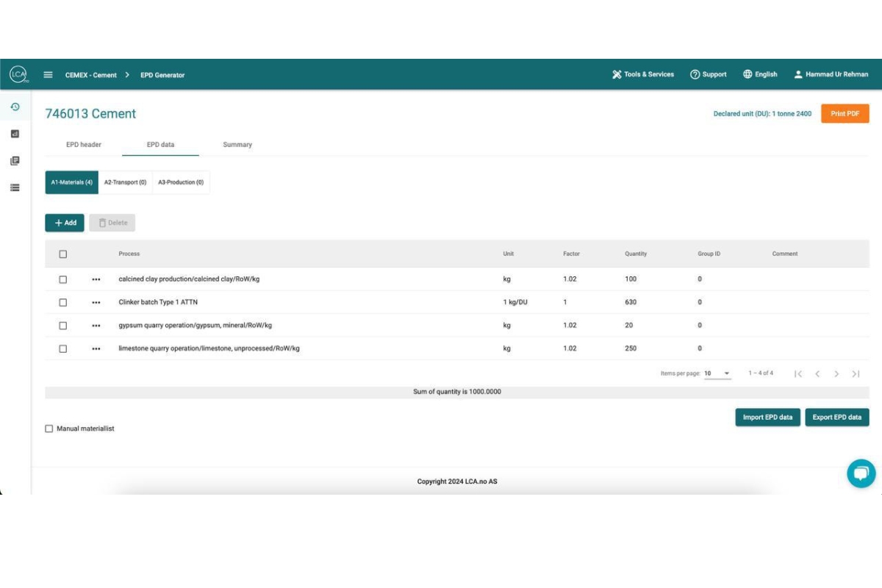Enable the Manual materiallist checkbox
Screen dimensions: 882x588
pos(49,429)
